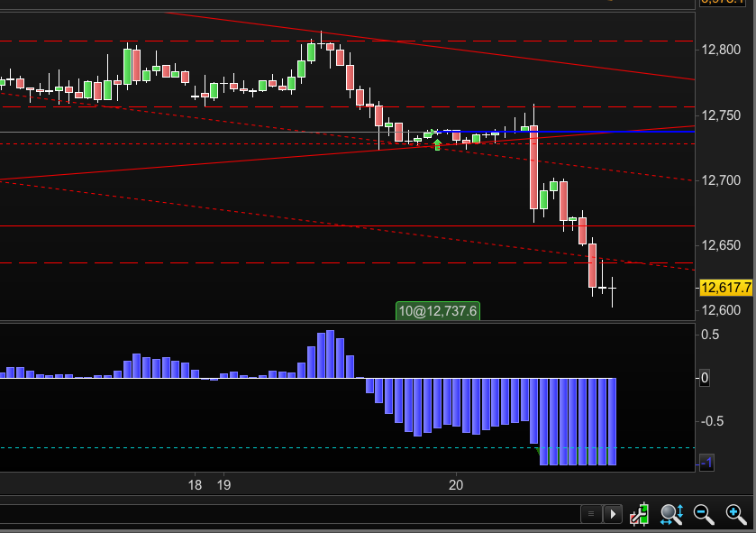Click date label 19 on time axis
Screen dimensions: 756x533
[x=223, y=485]
